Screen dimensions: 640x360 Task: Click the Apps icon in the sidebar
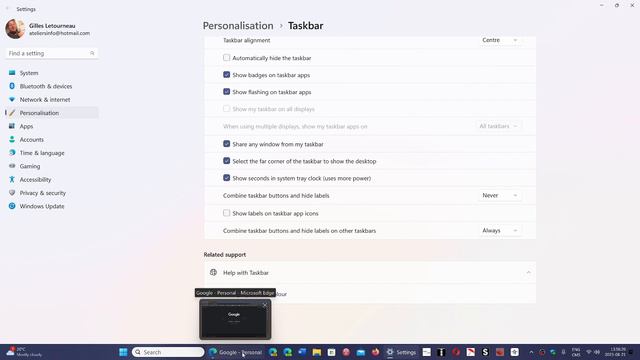click(12, 126)
